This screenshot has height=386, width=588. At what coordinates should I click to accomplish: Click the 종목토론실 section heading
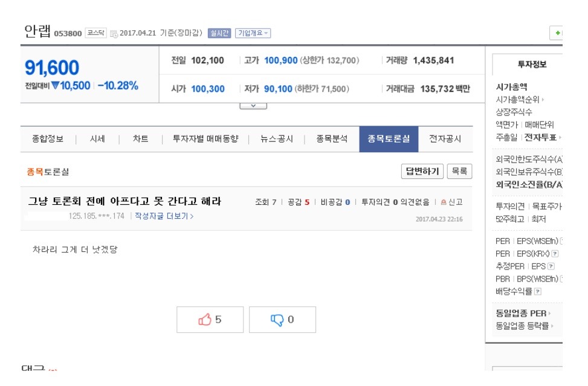click(48, 172)
